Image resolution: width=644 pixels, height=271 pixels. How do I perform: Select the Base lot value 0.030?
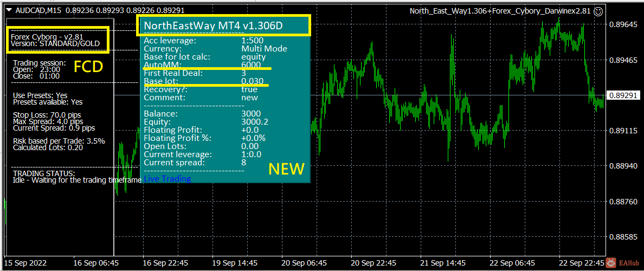(252, 81)
